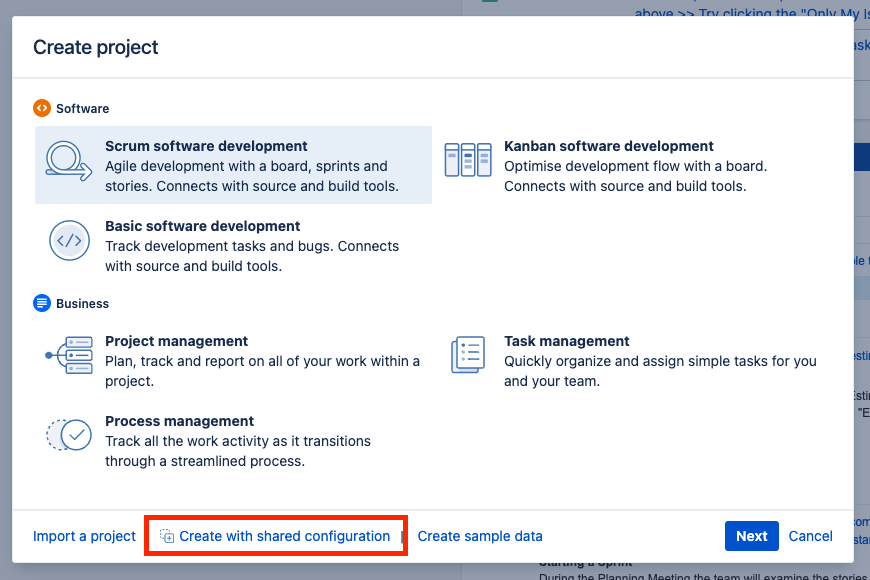Open the Create sample data link
The width and height of the screenshot is (870, 580).
(x=480, y=536)
